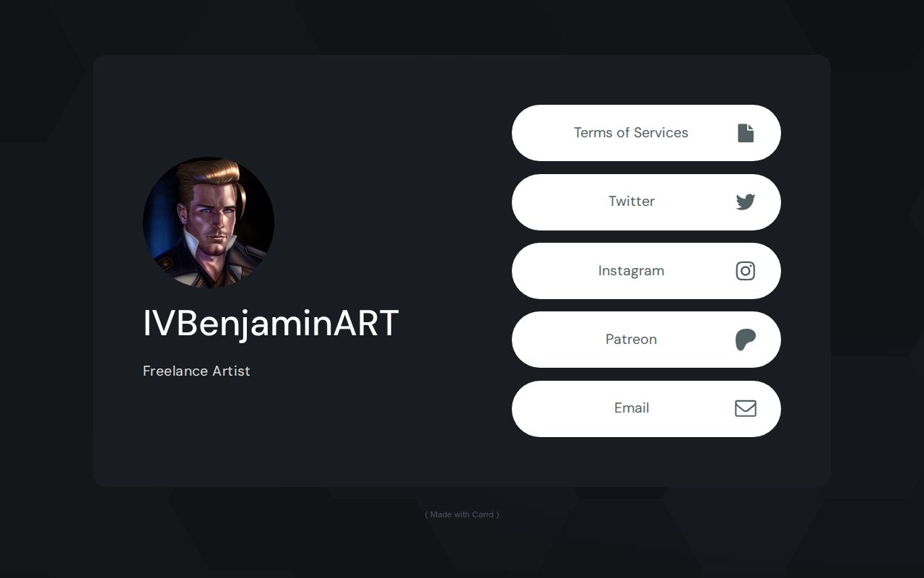Click the Instagram button label text
This screenshot has height=578, width=924.
631,270
